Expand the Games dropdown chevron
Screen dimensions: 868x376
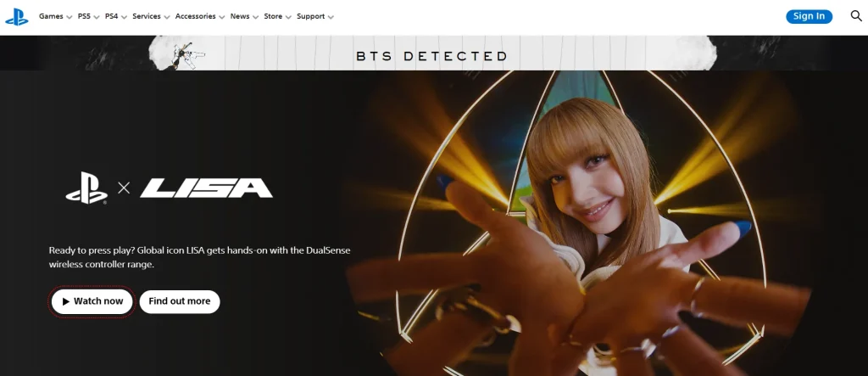point(70,17)
